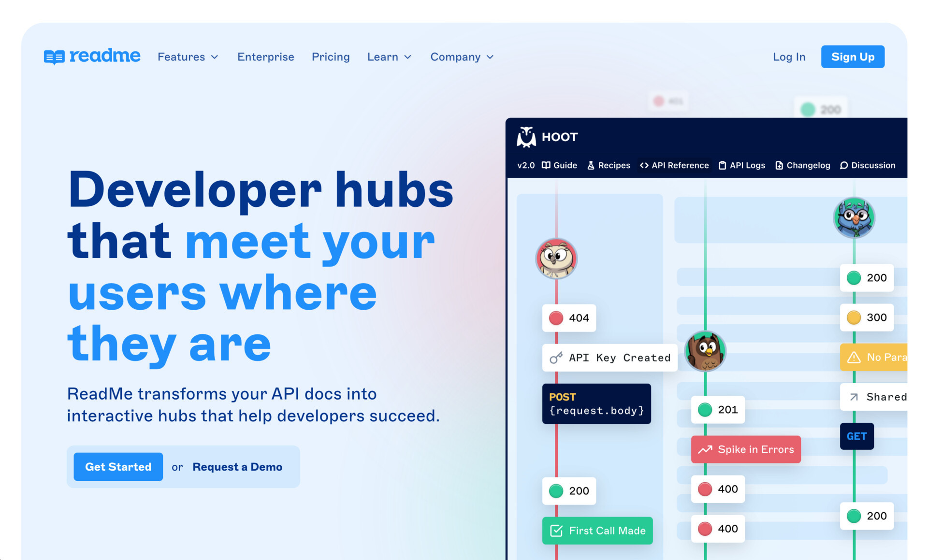Click the API Key Created label text
Screen dimensions: 928x560
click(x=620, y=358)
